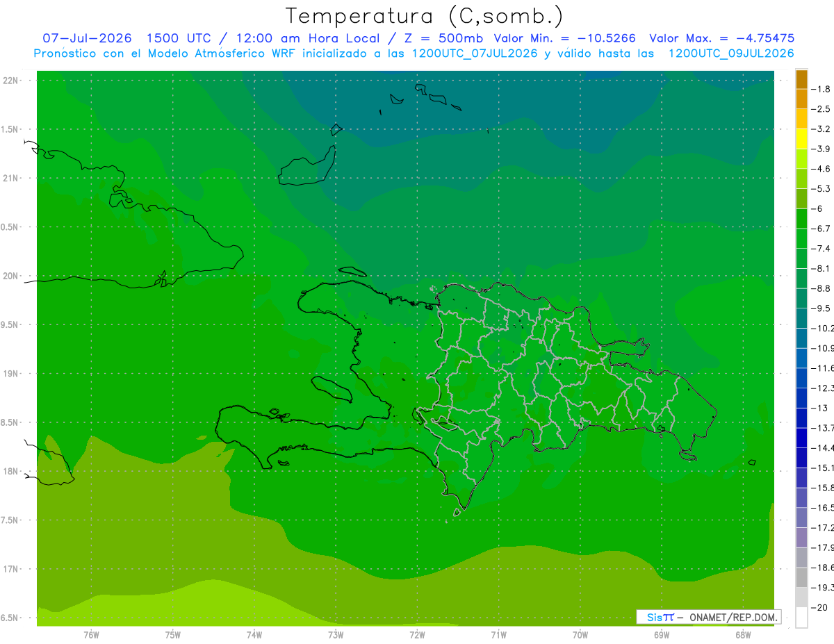
Task: Click the "-6.7" color scale value
Action: pos(821,229)
